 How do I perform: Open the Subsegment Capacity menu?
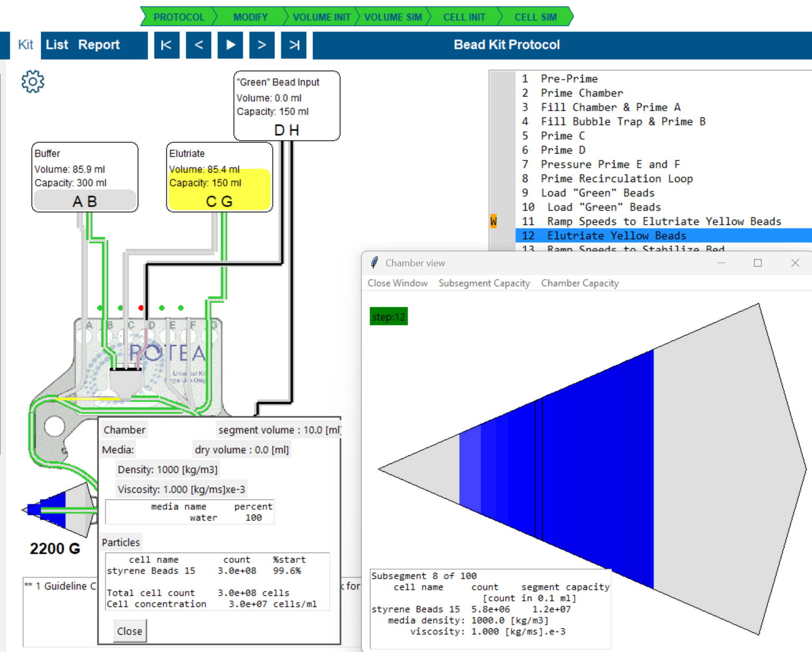[x=484, y=283]
